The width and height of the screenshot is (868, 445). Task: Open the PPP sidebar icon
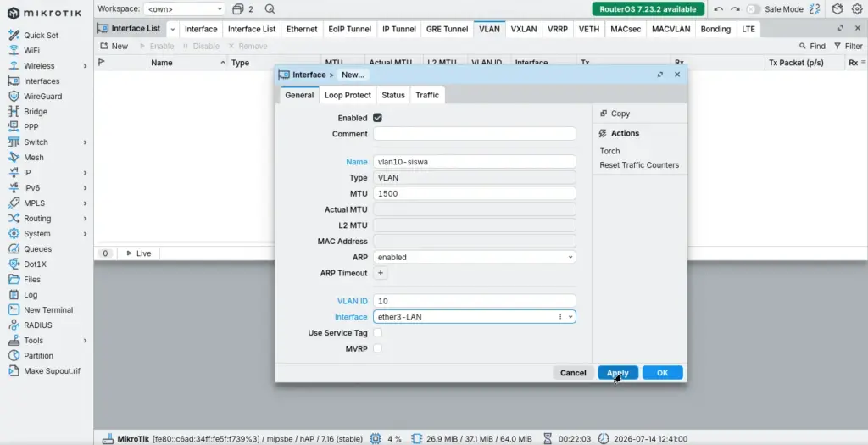pos(14,127)
